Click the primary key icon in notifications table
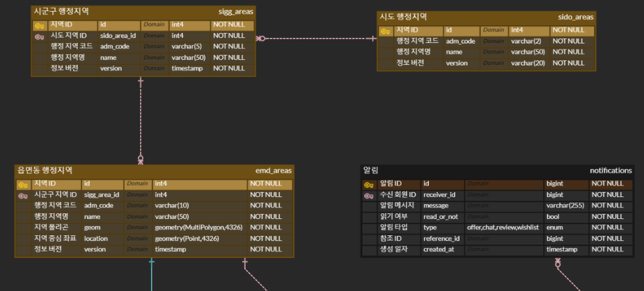644x291 pixels. click(369, 185)
